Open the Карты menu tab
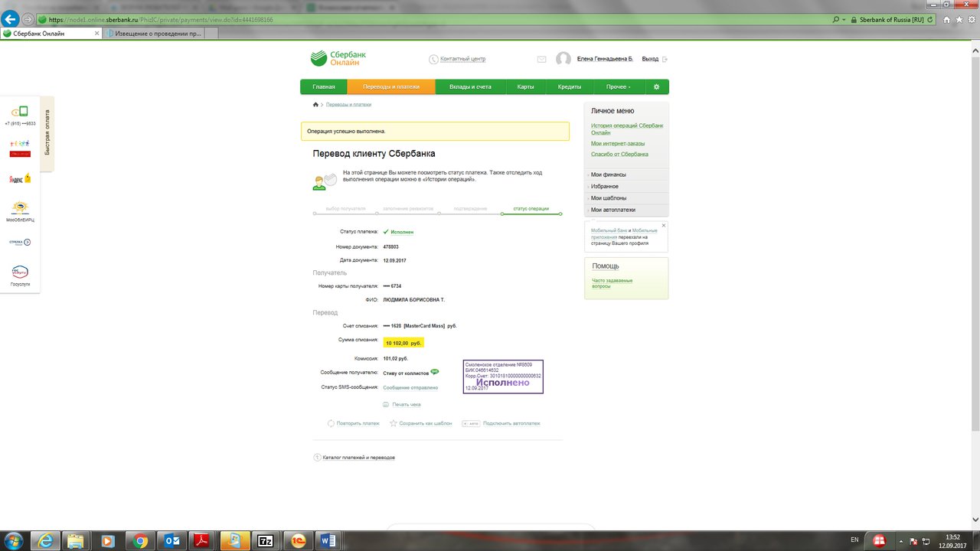Viewport: 980px width, 551px height. [x=525, y=86]
